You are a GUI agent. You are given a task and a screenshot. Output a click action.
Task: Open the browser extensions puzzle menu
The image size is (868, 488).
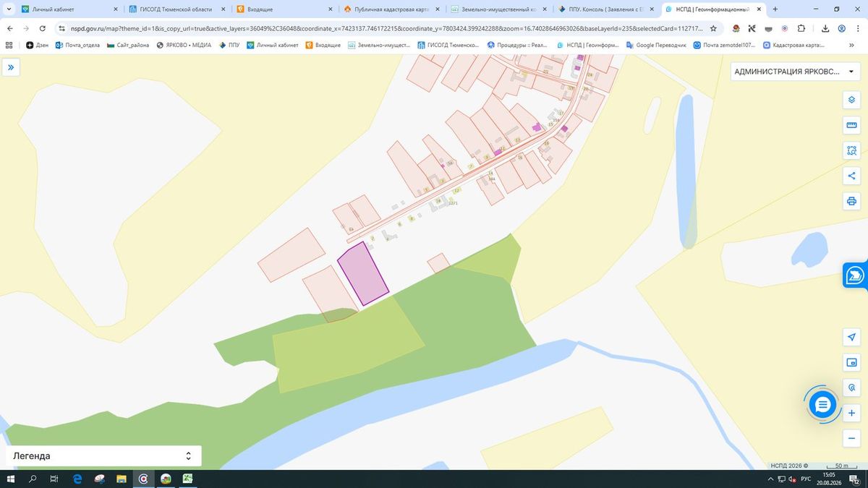(x=801, y=28)
